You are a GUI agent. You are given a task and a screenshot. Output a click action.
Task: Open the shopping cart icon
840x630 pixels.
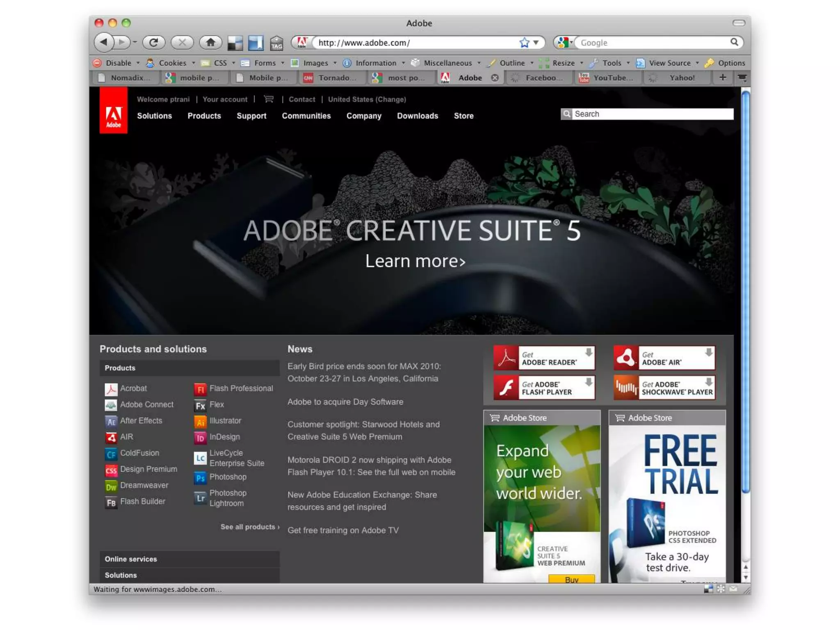[269, 99]
